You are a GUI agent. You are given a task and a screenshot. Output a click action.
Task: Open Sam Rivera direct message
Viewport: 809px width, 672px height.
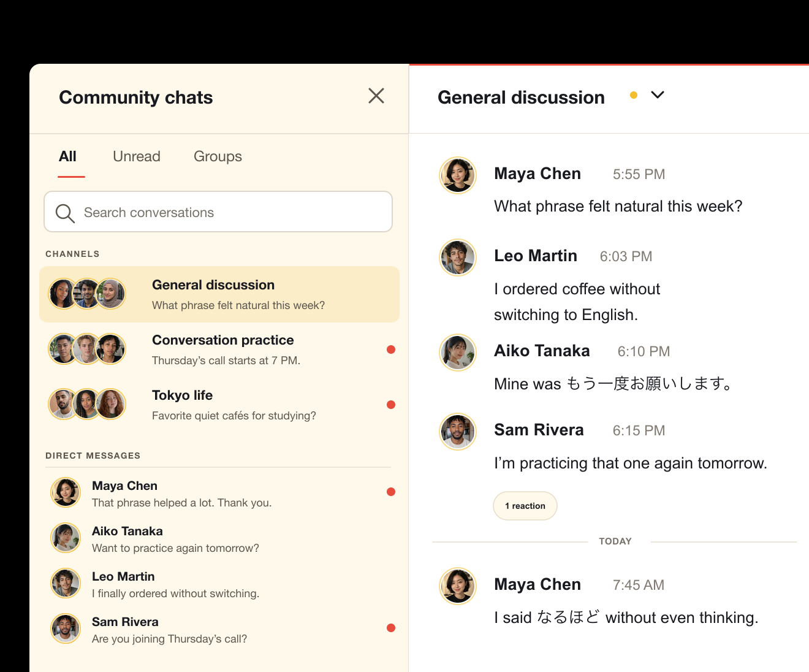point(219,629)
